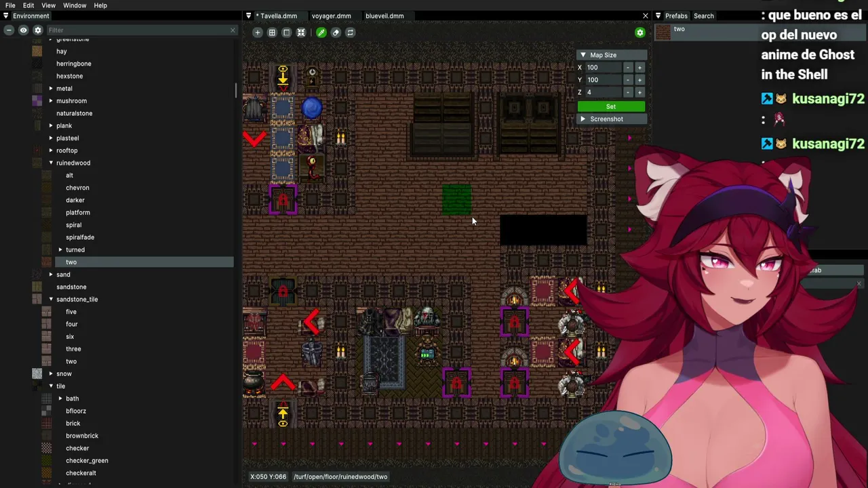The height and width of the screenshot is (488, 868).
Task: Increase the Z map size value
Action: [639, 92]
